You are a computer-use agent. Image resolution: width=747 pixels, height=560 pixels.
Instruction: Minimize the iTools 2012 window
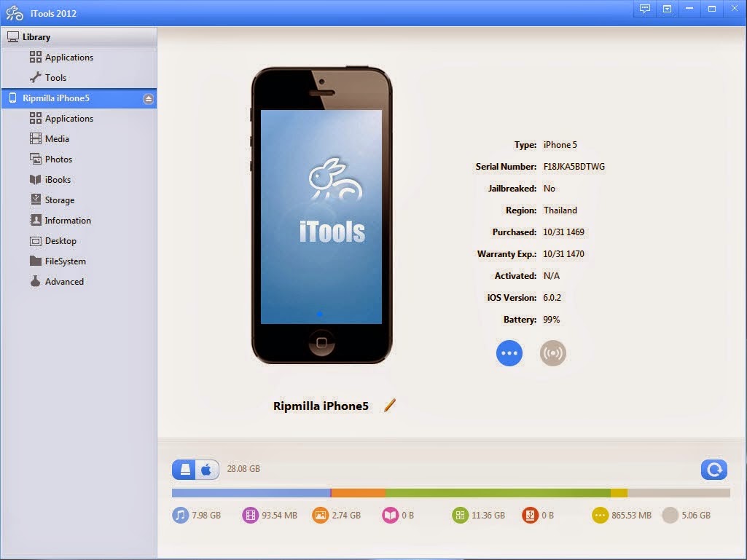pyautogui.click(x=689, y=9)
